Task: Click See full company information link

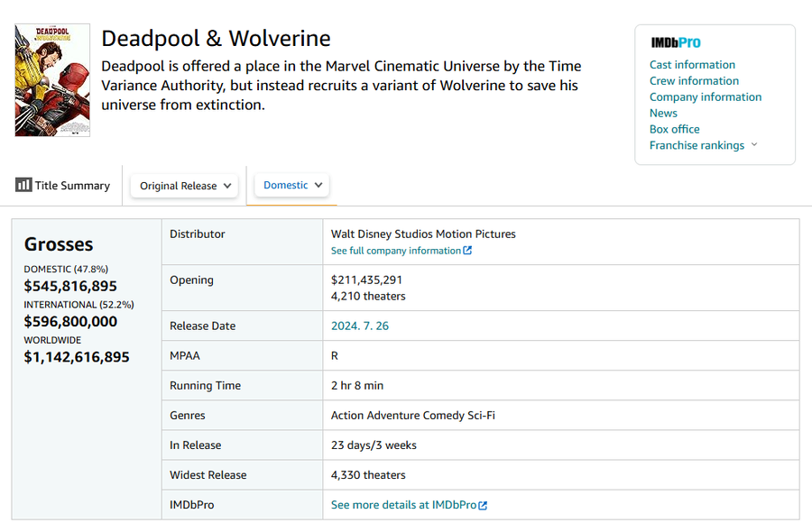Action: (x=395, y=251)
